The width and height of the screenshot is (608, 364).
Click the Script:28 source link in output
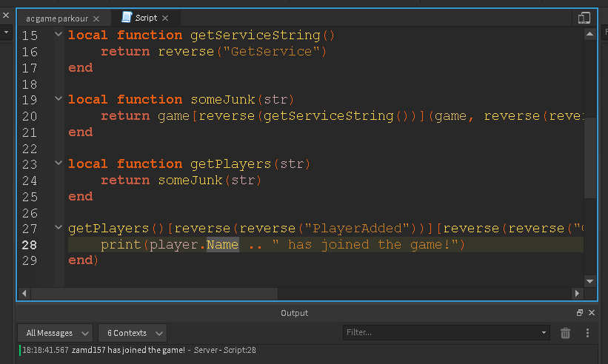240,350
